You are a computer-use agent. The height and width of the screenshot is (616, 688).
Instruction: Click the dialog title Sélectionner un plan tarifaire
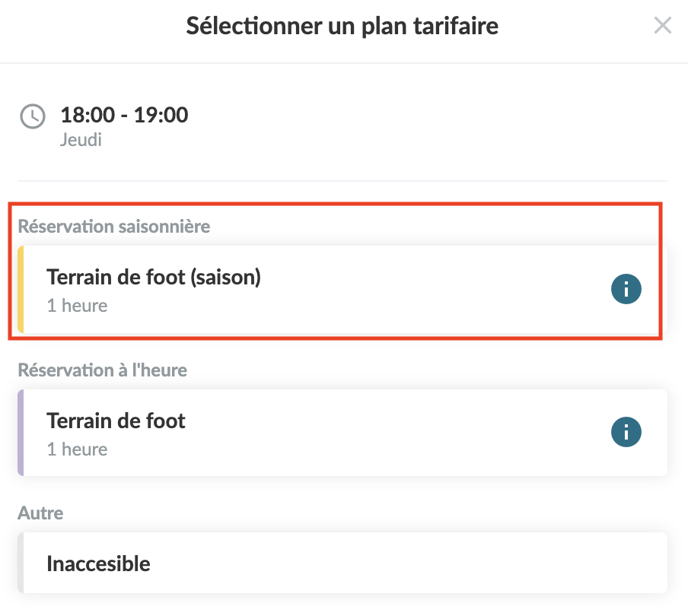(x=342, y=26)
